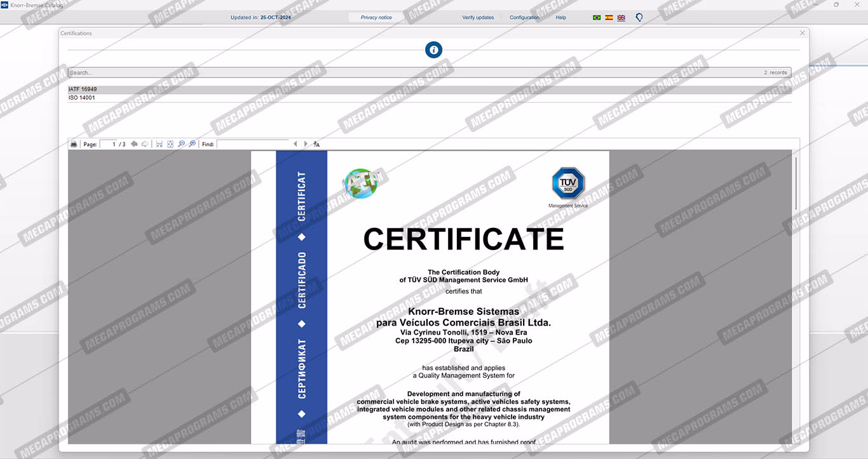Zoom in on the certificate document

point(193,144)
